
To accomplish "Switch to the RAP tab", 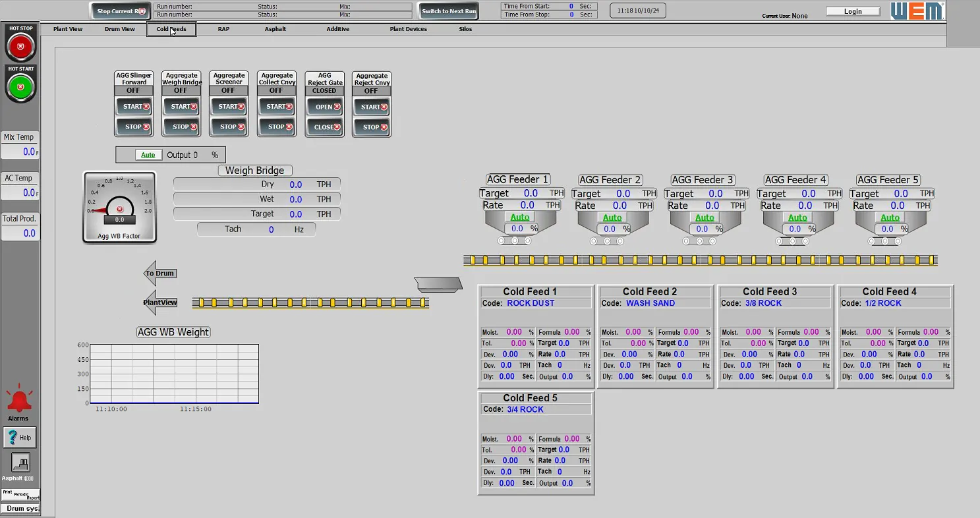I will pos(223,29).
